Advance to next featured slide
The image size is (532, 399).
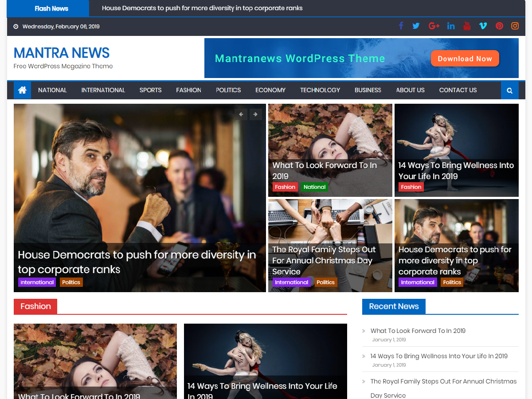pos(255,114)
